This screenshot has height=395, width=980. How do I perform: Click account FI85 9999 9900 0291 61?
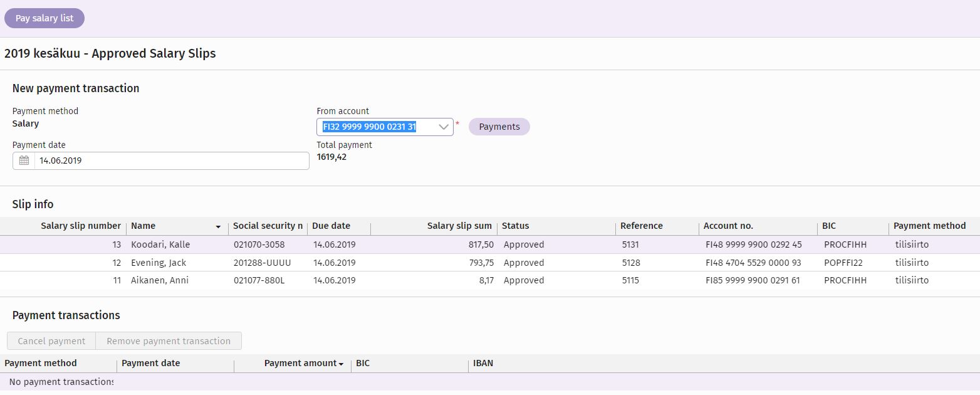tap(753, 280)
